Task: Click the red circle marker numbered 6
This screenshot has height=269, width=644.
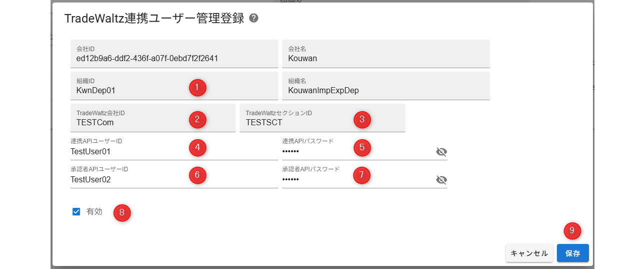Action: 197,175
